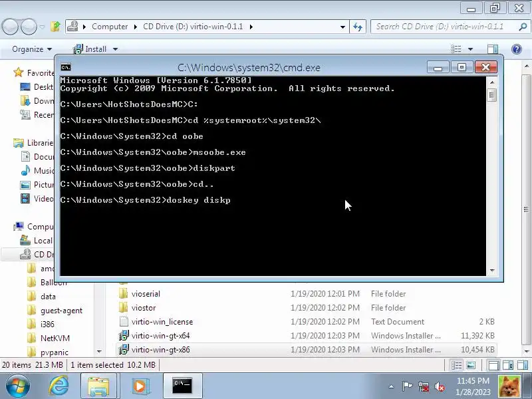Image resolution: width=532 pixels, height=399 pixels.
Task: Select Favorites in the navigation pane
Action: [x=33, y=72]
